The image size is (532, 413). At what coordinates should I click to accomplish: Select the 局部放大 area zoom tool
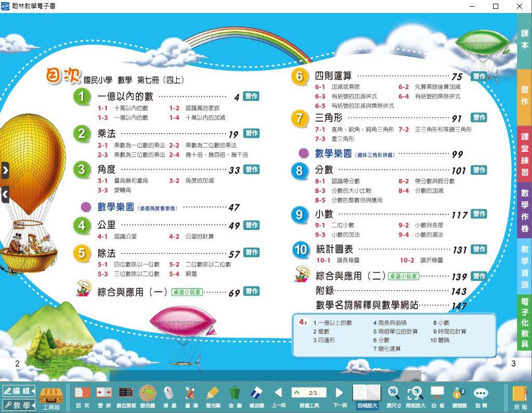(x=415, y=397)
